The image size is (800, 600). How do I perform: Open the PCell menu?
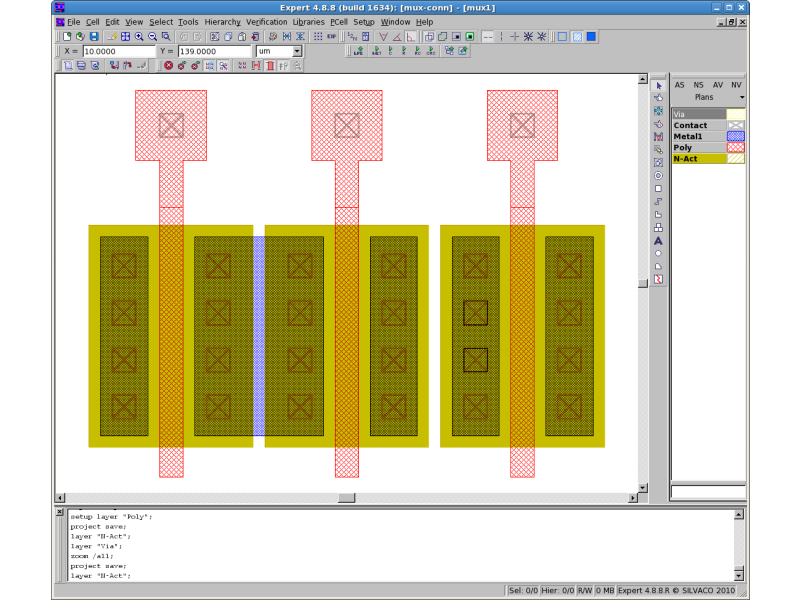click(338, 22)
